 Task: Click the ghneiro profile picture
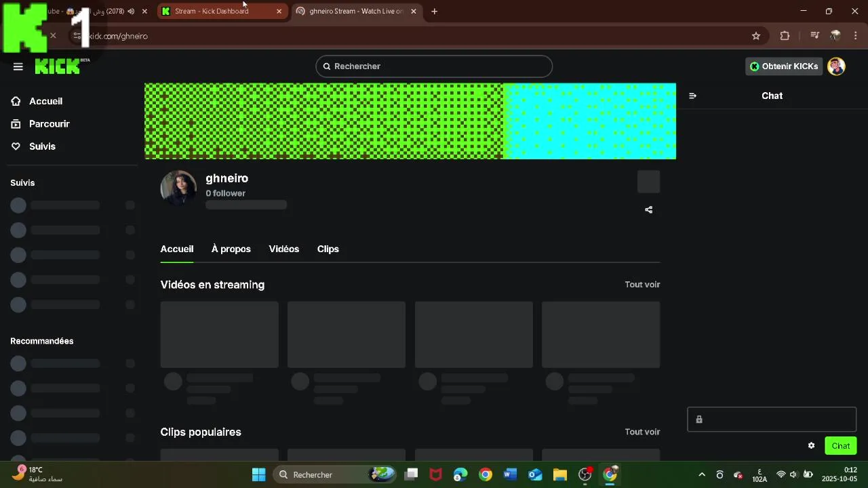coord(178,188)
